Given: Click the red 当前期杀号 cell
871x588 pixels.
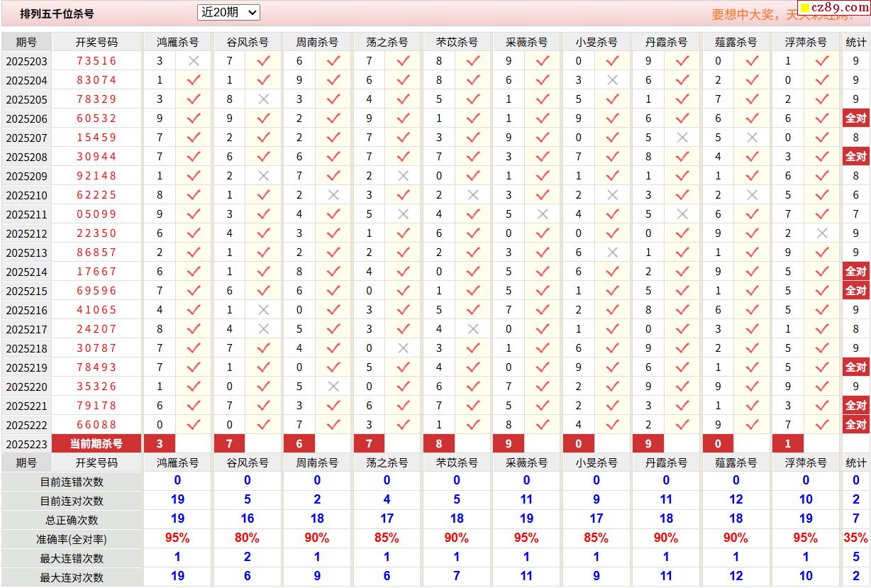Looking at the screenshot, I should [96, 444].
